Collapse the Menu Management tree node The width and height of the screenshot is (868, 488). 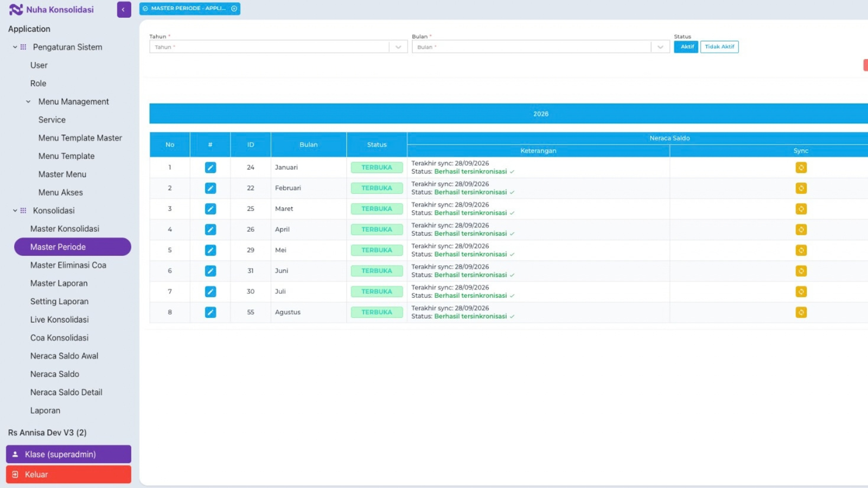coord(28,102)
